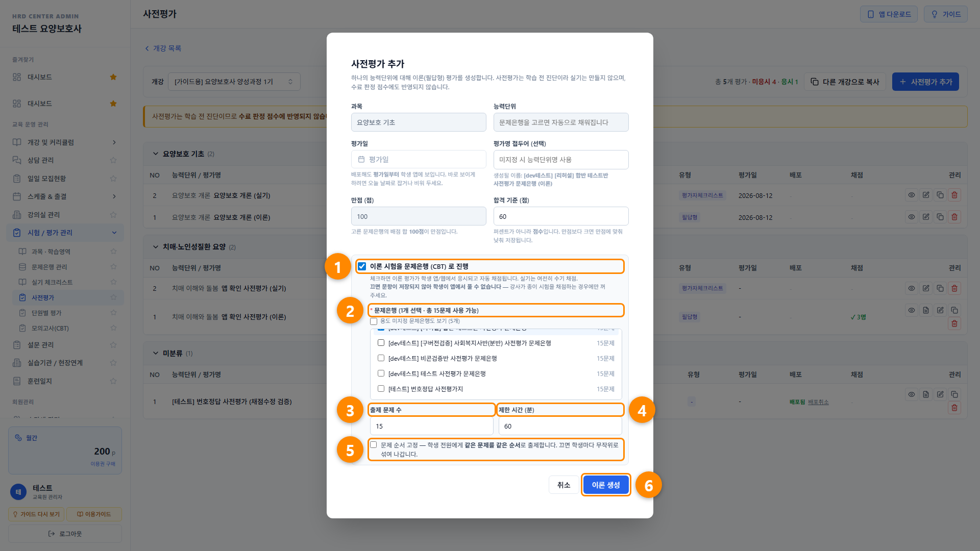
Task: Click trash icon for 번호정답 사전평가 row
Action: 954,408
